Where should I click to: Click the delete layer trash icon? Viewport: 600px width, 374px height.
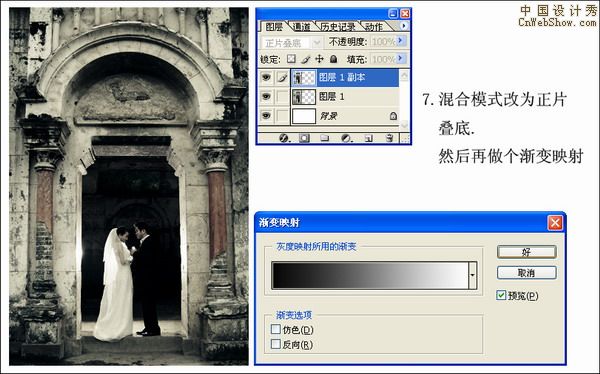pyautogui.click(x=389, y=138)
